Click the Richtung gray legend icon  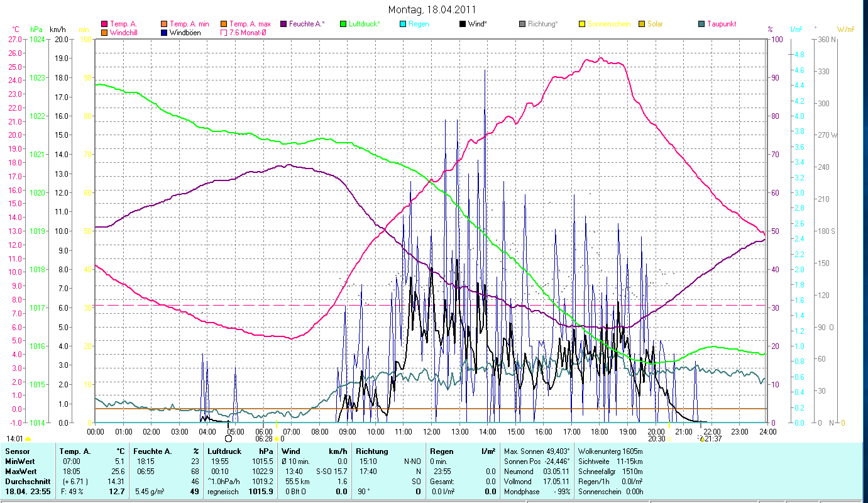point(522,24)
